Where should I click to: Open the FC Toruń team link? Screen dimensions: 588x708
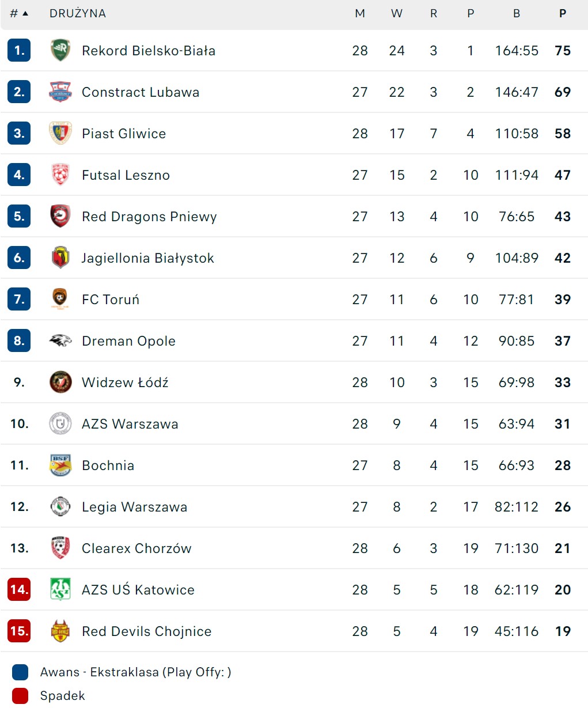pyautogui.click(x=111, y=300)
